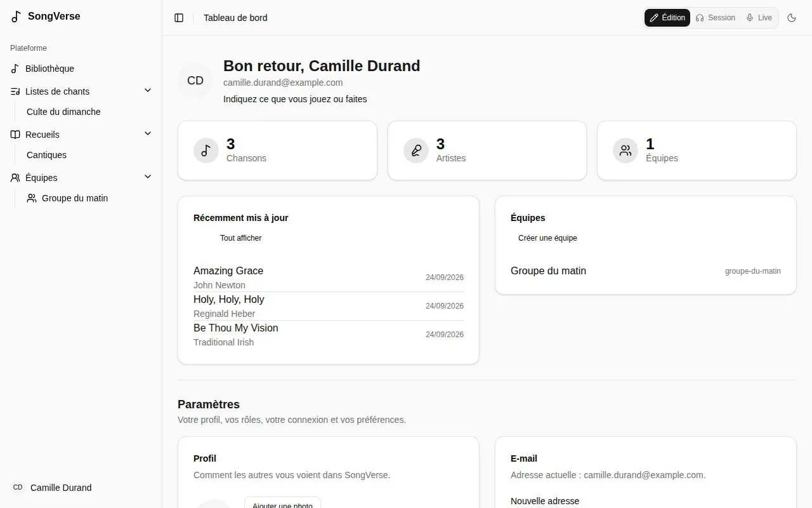Image resolution: width=812 pixels, height=508 pixels.
Task: Click the Créer une équipe button
Action: click(x=547, y=238)
